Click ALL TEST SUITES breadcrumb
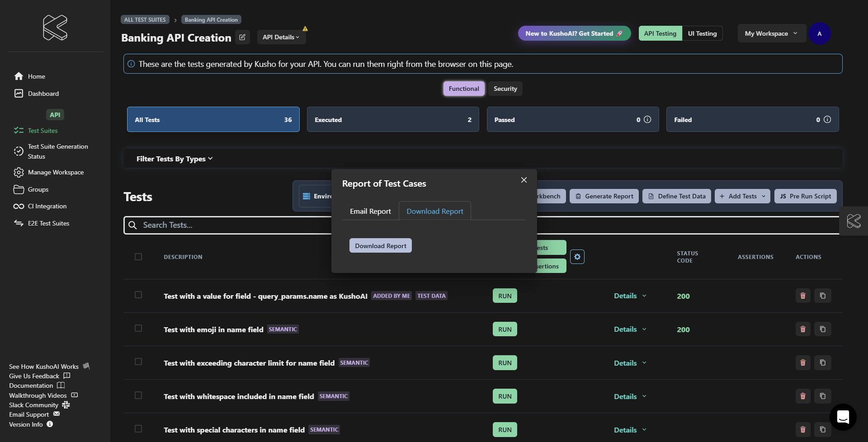This screenshot has height=442, width=868. click(145, 19)
